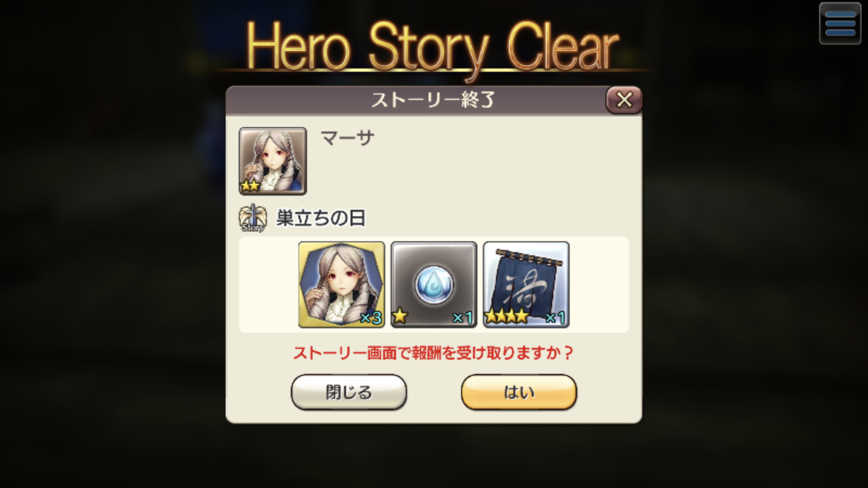Click the Hero Story Clear banner
The width and height of the screenshot is (868, 488).
point(433,47)
